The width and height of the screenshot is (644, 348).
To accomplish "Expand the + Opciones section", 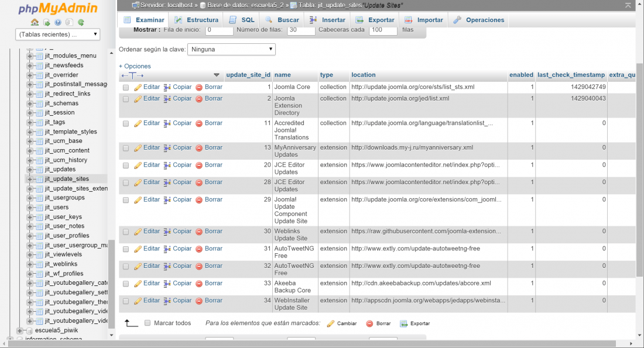I will (135, 66).
